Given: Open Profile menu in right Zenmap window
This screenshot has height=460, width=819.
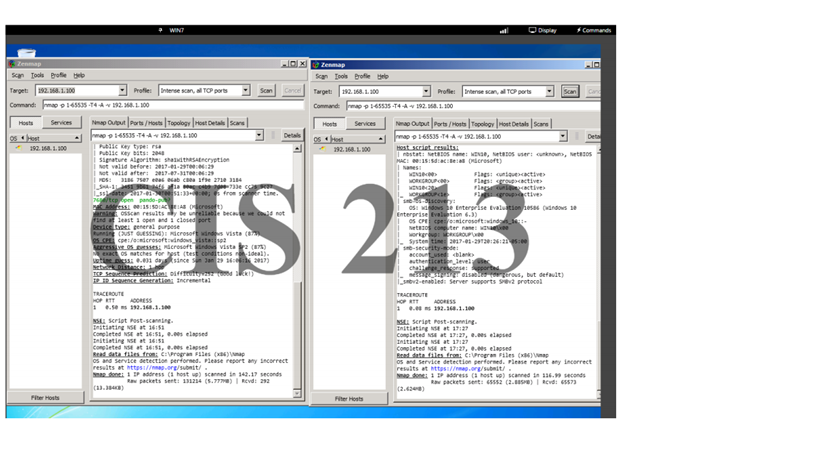Looking at the screenshot, I should tap(362, 76).
